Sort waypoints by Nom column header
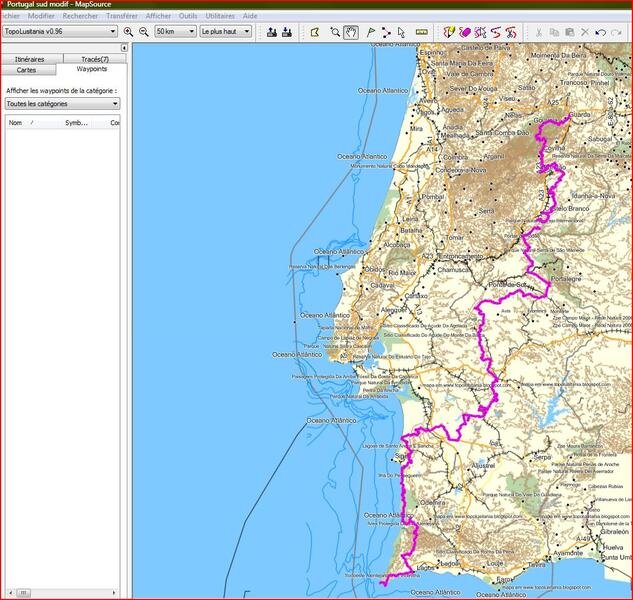 tap(21, 123)
